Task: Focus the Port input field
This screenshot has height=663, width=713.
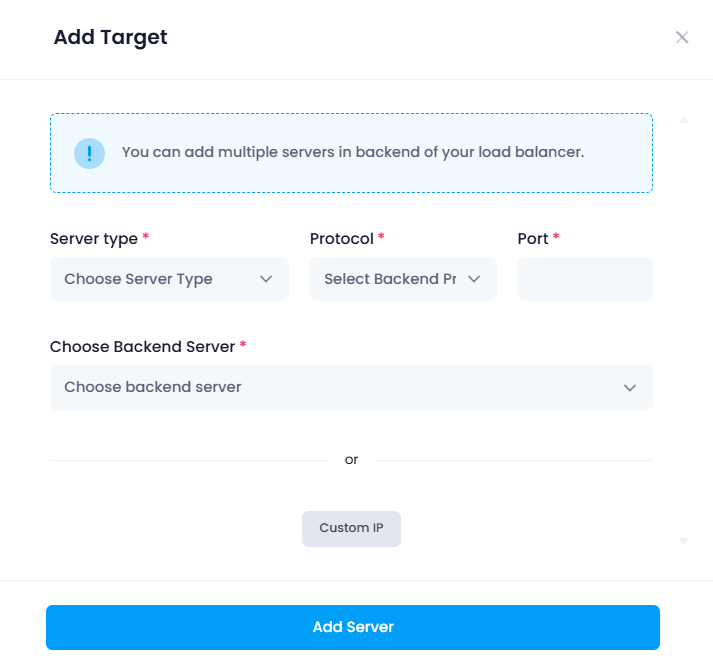Action: tap(585, 279)
